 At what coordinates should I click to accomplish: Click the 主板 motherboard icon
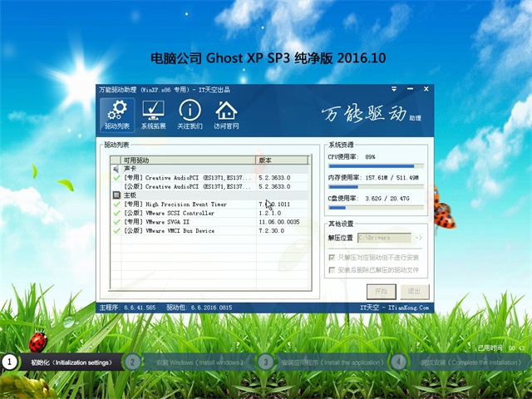[x=116, y=195]
